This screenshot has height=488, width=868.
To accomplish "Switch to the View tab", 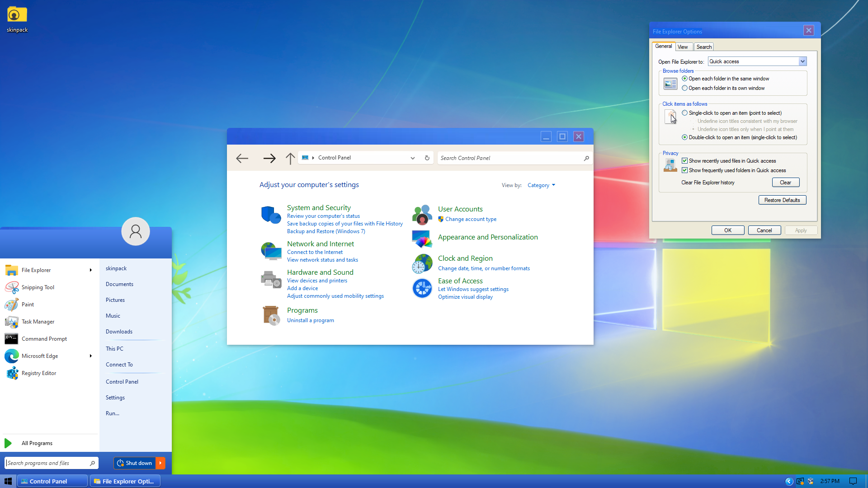I will [x=683, y=47].
